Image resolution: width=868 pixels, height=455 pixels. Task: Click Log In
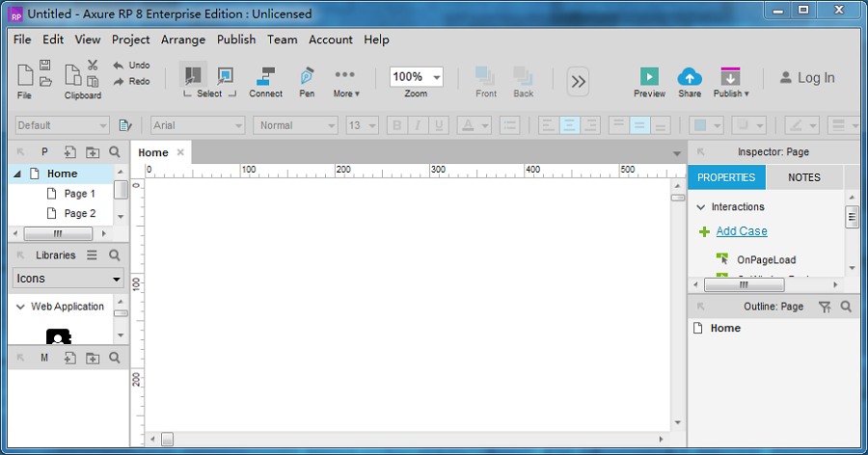click(807, 78)
